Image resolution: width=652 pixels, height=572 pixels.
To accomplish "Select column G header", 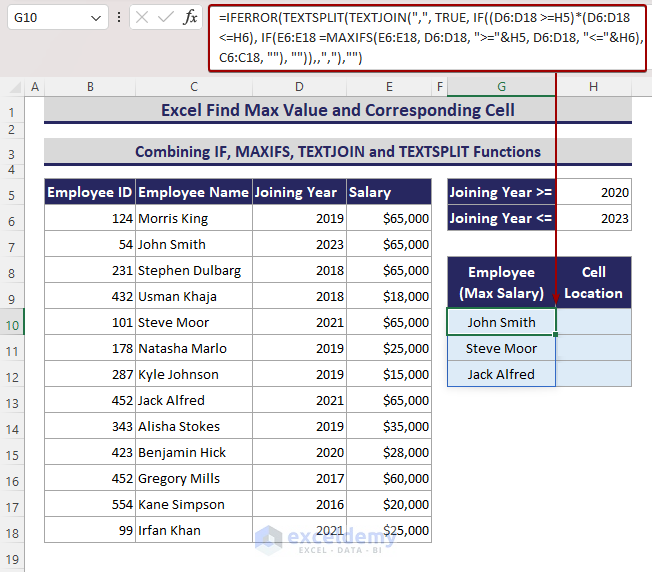I will click(x=501, y=88).
